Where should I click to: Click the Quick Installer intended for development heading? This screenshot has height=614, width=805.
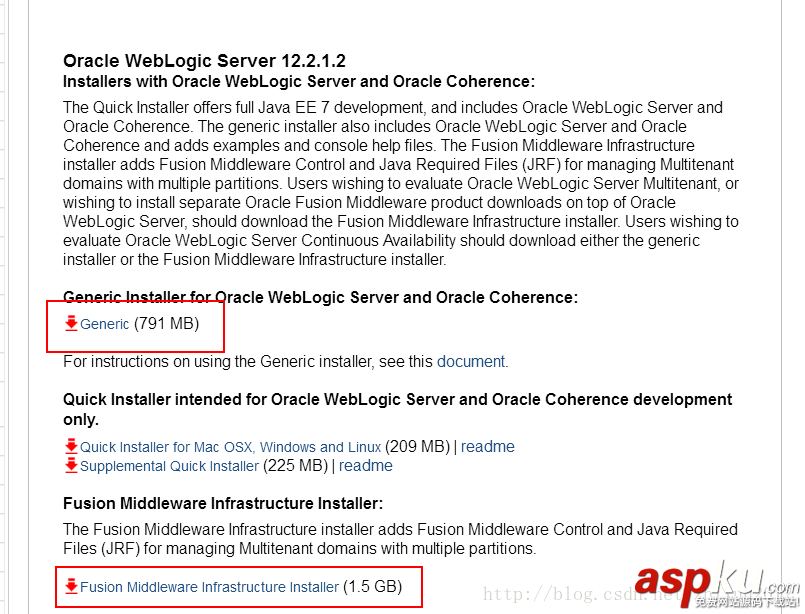[397, 399]
